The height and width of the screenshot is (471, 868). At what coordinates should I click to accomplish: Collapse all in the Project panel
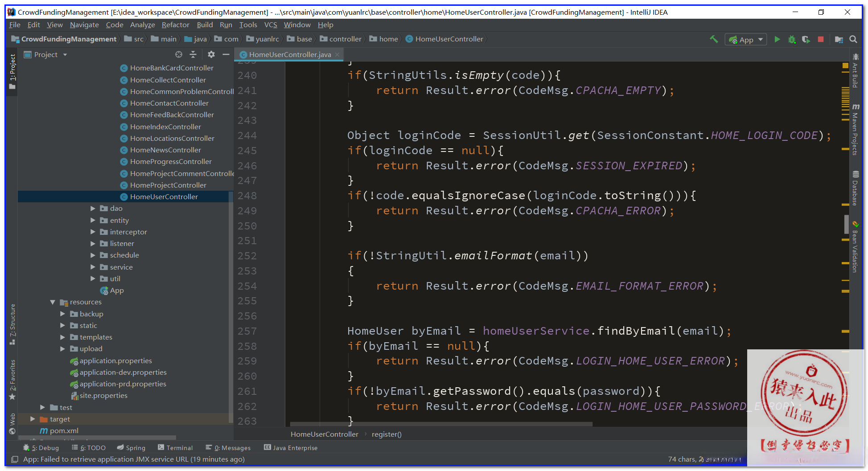click(193, 54)
